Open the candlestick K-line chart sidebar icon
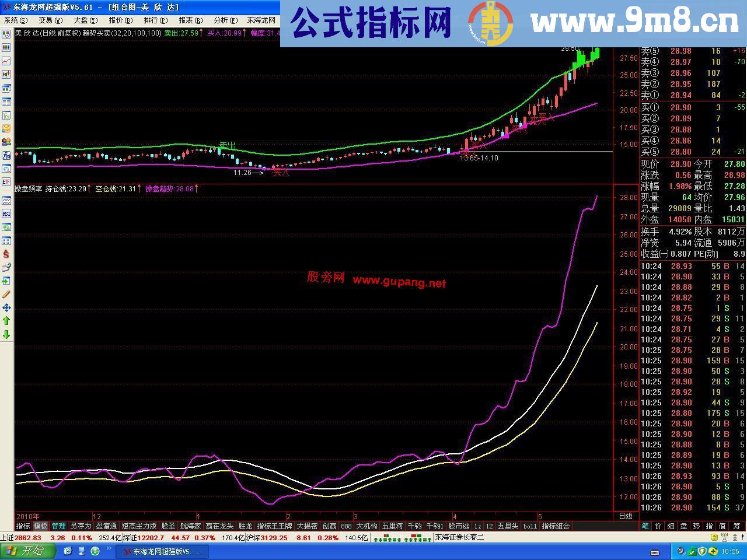The height and width of the screenshot is (560, 747). pos(6,75)
